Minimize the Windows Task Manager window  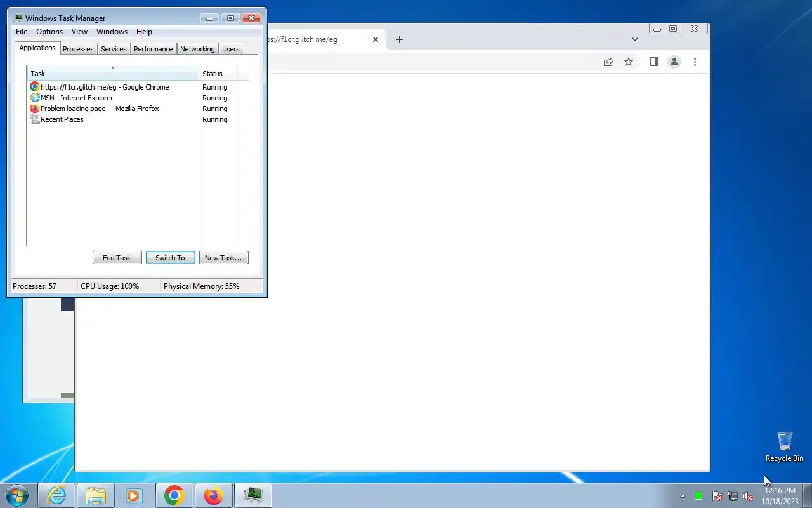(x=209, y=18)
